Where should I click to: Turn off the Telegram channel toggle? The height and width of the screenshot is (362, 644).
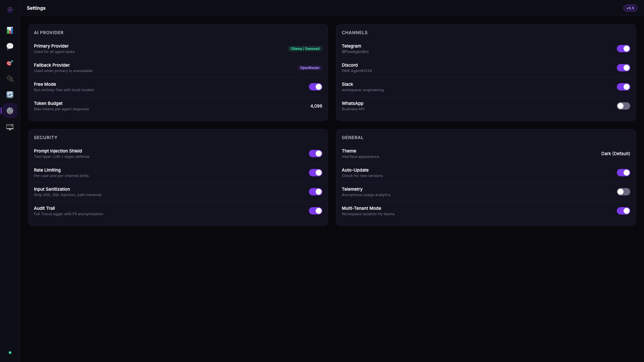(623, 49)
